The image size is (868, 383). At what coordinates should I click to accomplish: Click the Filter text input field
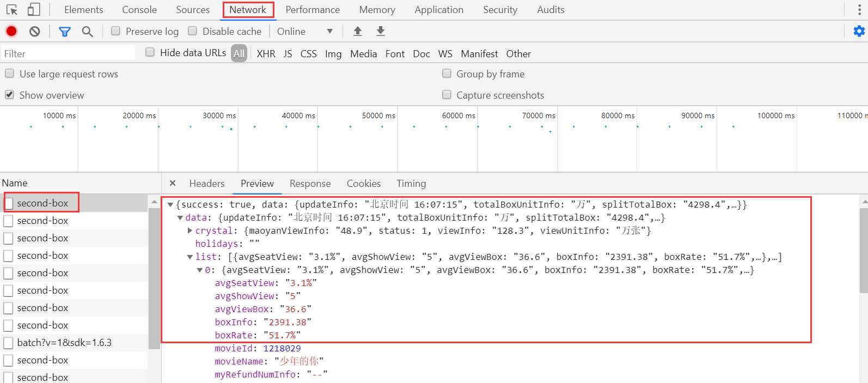click(x=68, y=53)
